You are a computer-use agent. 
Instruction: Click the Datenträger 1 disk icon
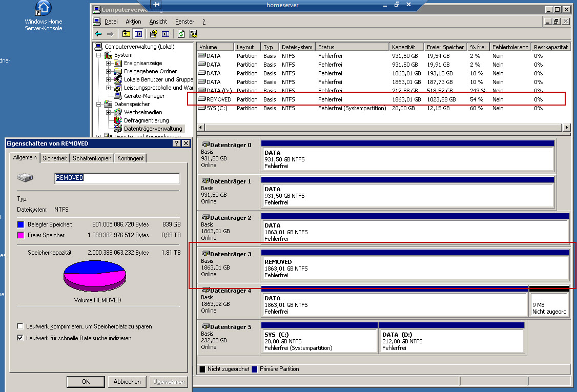point(205,181)
